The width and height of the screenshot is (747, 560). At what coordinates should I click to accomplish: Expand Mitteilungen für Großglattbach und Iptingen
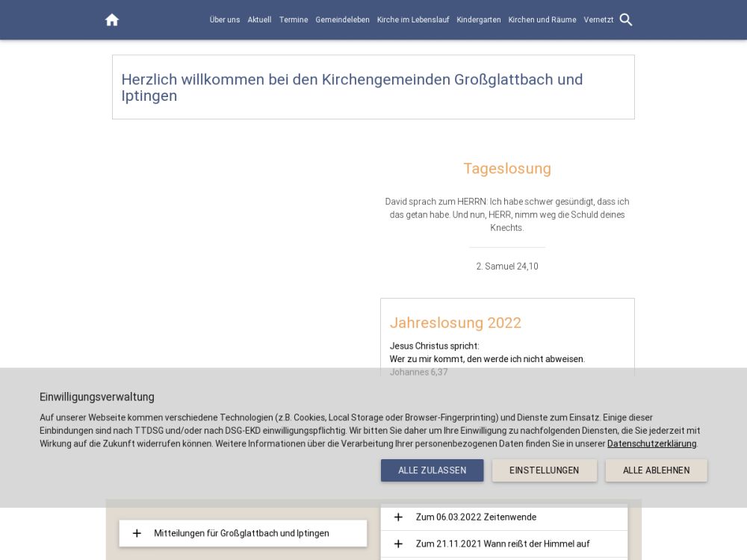point(241,533)
